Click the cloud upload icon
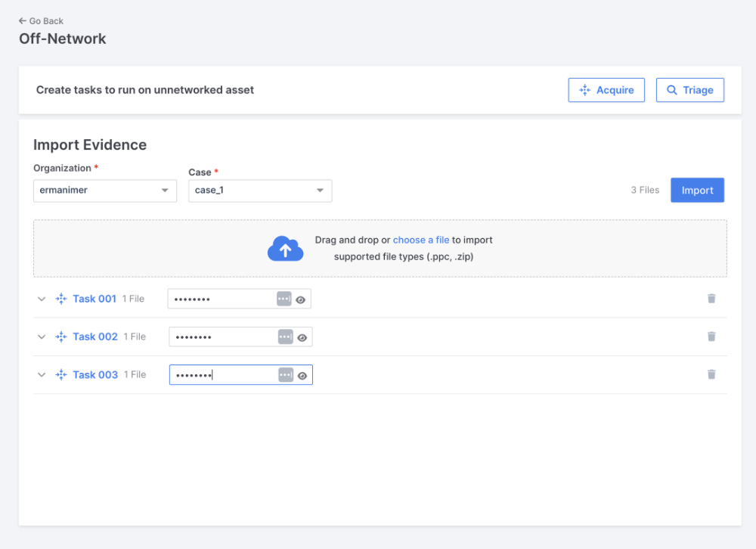 (285, 249)
